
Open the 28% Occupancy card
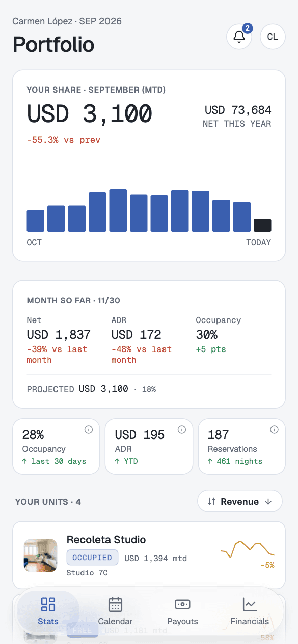coord(56,446)
